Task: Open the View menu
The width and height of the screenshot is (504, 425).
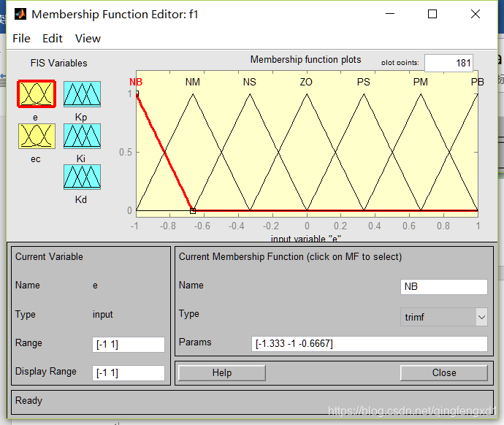Action: click(88, 39)
